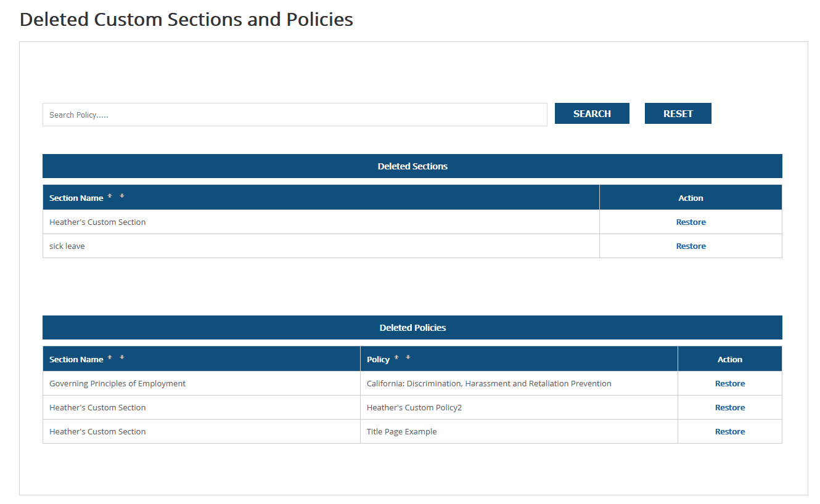Sort Policy column ascending arrow

[x=396, y=357]
